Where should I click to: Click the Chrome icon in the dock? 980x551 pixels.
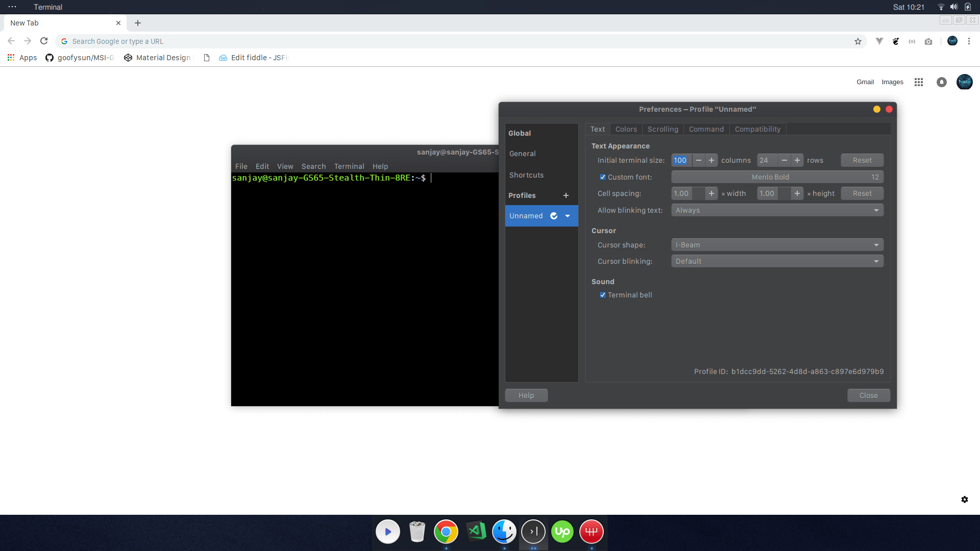coord(446,532)
